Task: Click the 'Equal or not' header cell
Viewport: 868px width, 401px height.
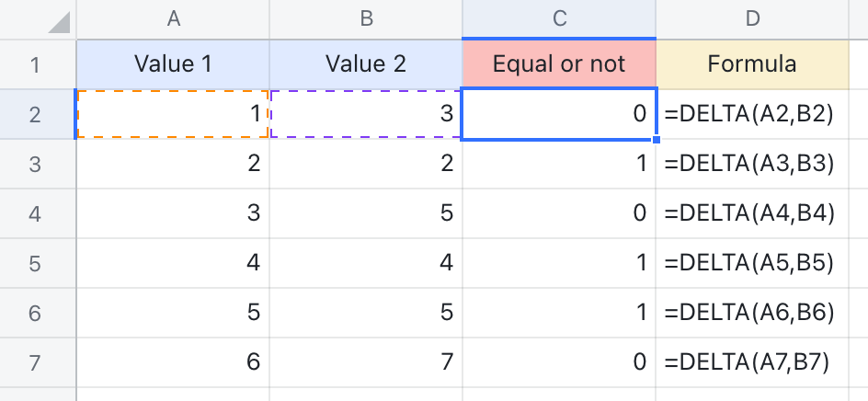Action: tap(559, 64)
